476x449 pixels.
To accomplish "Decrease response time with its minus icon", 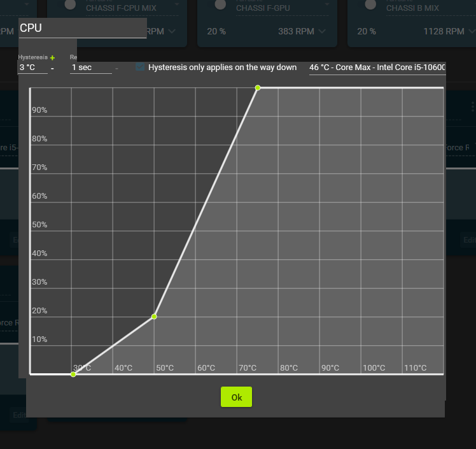I will 116,69.
